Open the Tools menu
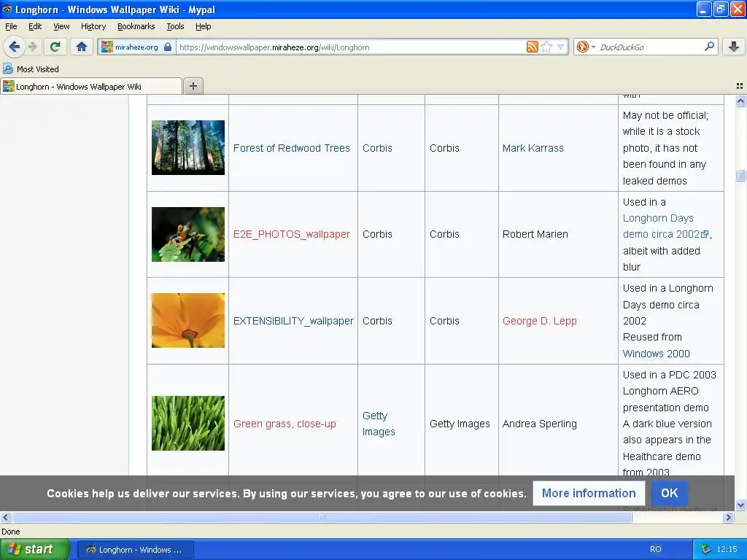747x560 pixels. coord(175,26)
